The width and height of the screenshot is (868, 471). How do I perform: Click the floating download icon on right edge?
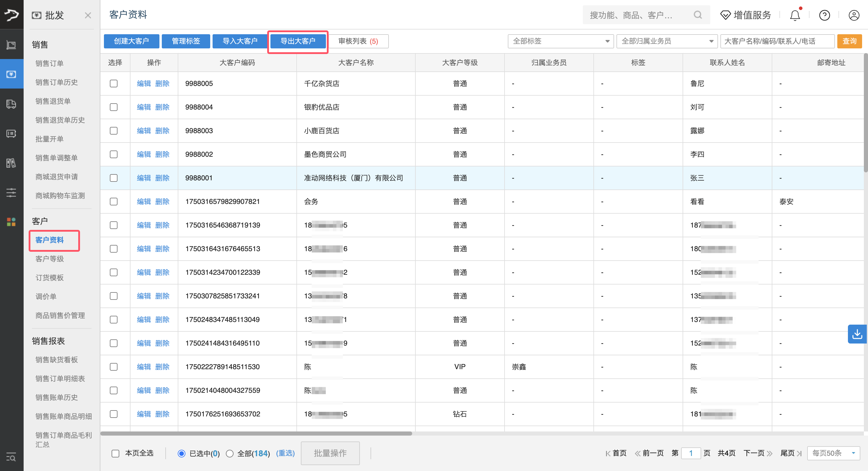(x=858, y=334)
